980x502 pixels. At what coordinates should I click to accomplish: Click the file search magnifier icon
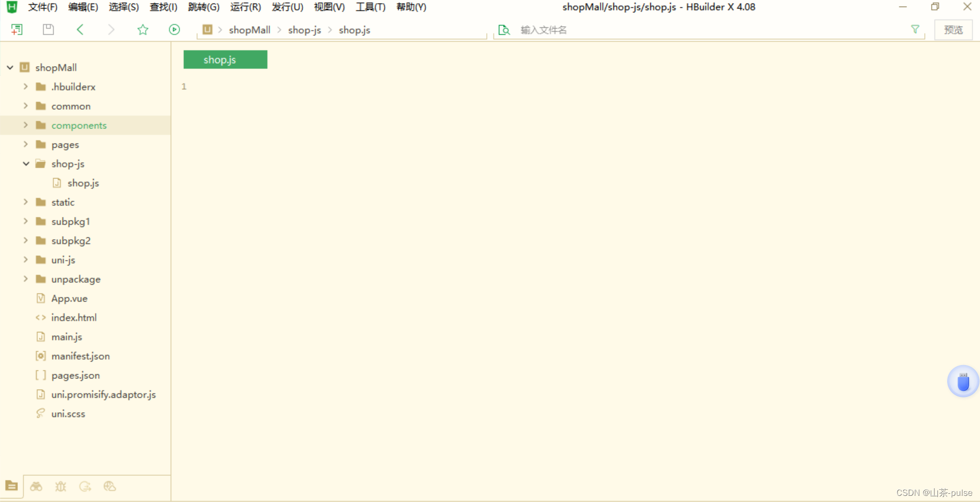tap(504, 30)
